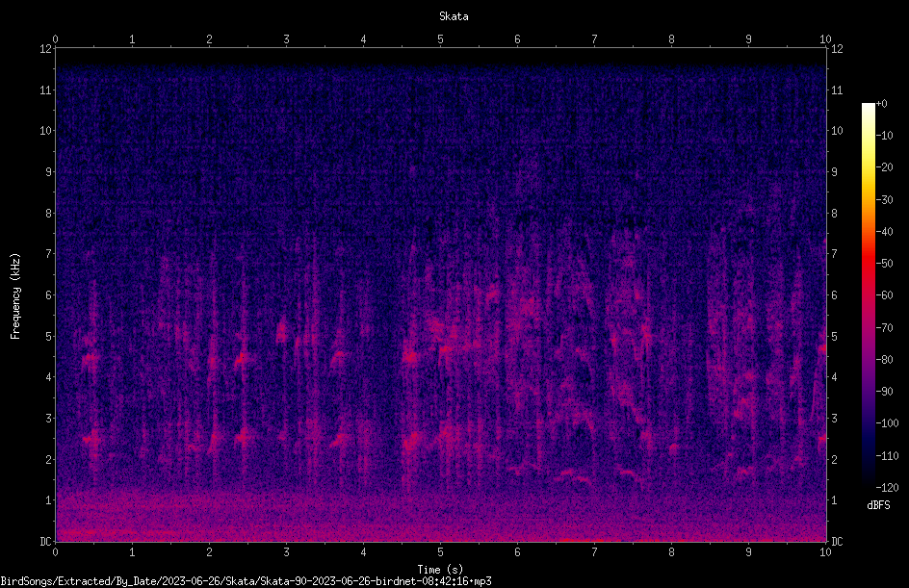Image resolution: width=909 pixels, height=588 pixels.
Task: Click the "3" tick on the right frequency axis
Action: [834, 419]
